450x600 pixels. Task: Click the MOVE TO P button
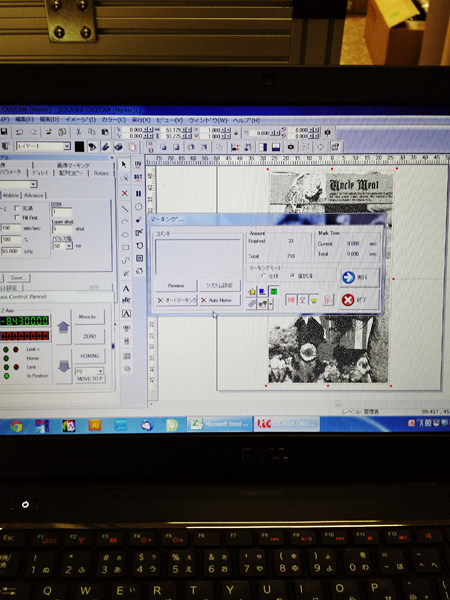pos(90,379)
